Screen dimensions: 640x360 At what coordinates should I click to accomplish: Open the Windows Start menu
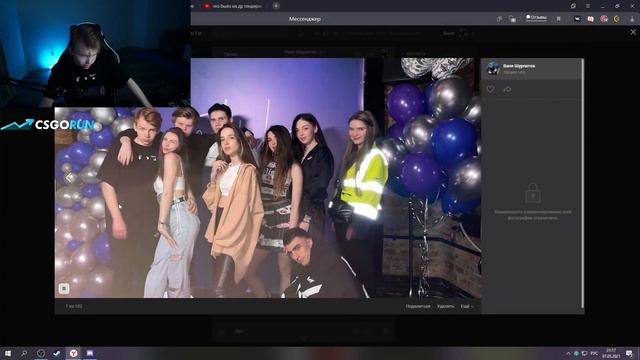tap(7, 353)
